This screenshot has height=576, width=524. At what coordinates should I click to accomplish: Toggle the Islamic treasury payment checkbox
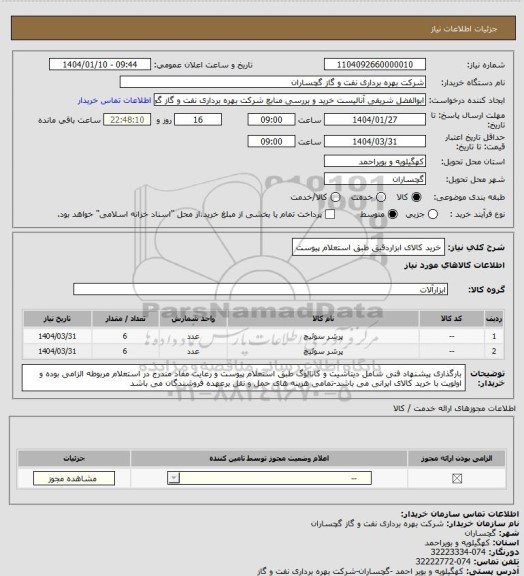click(x=330, y=214)
